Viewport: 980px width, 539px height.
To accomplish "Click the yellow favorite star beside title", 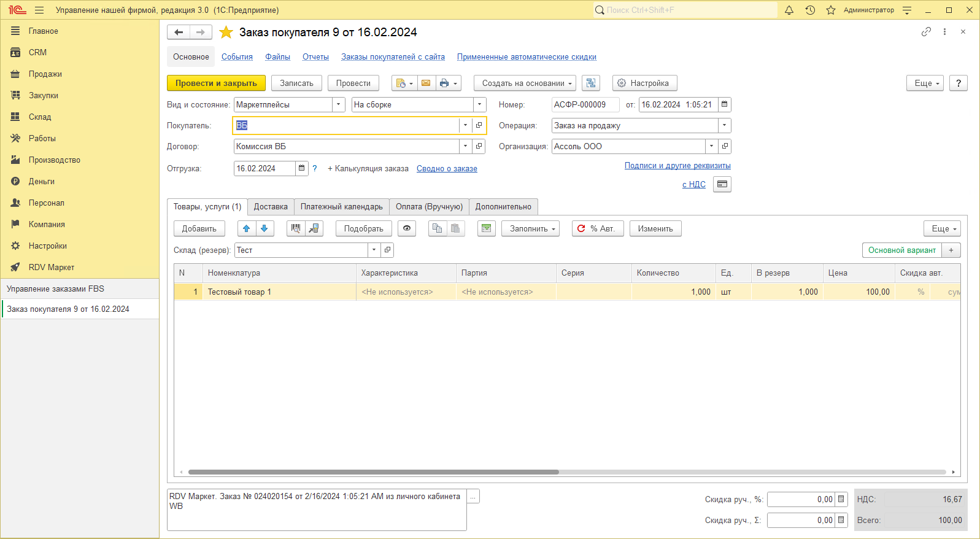I will click(x=226, y=32).
